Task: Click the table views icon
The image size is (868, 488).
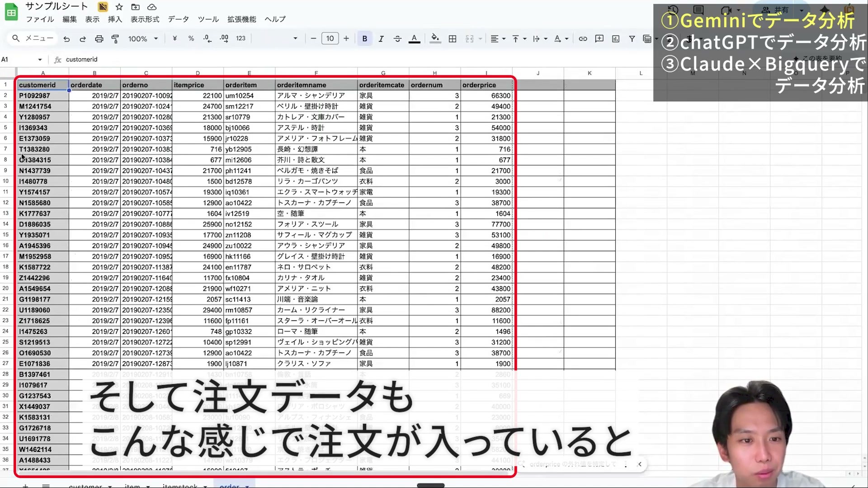Action: coord(647,39)
